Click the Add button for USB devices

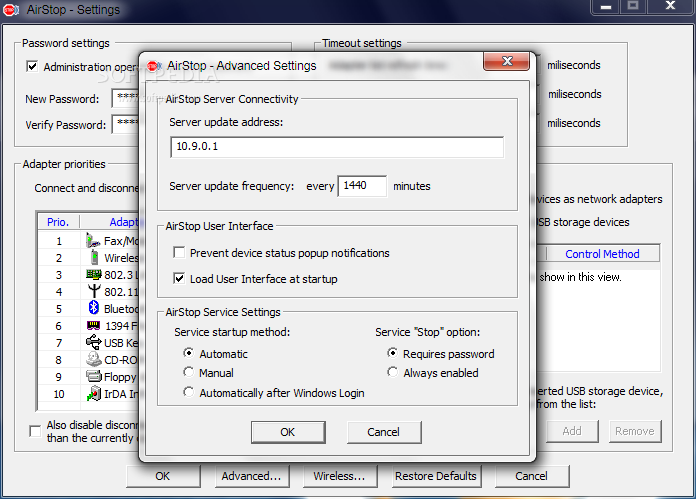point(572,431)
